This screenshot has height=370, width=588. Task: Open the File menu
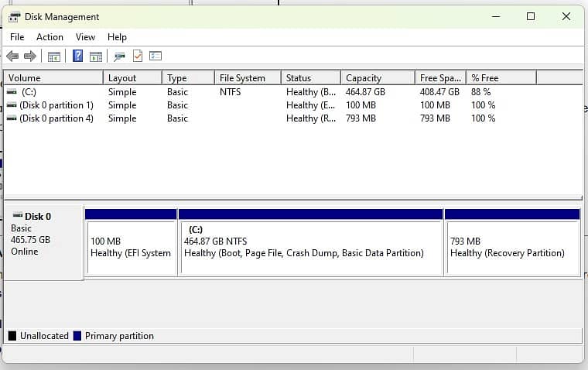17,36
